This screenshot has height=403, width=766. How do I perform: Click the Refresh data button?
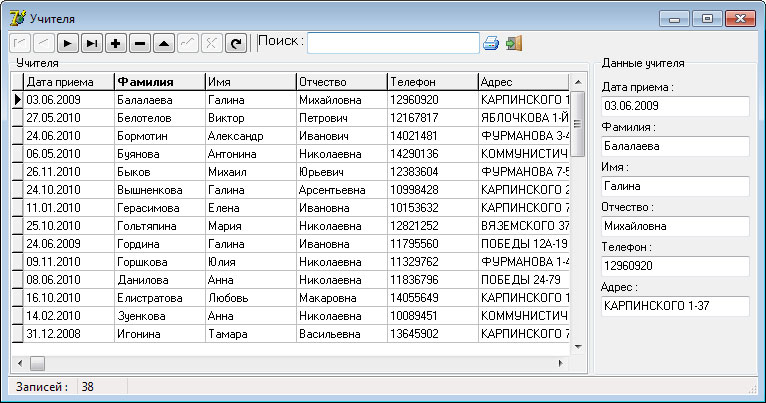(x=235, y=43)
